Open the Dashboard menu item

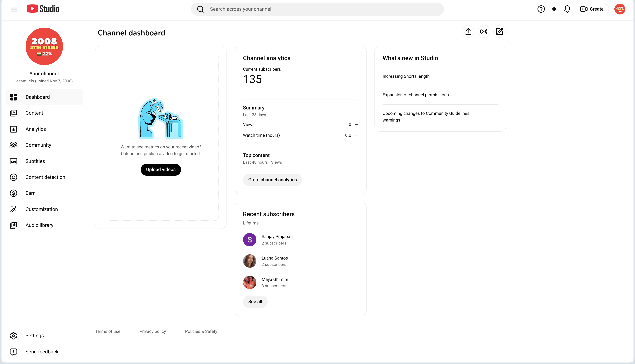(44, 97)
